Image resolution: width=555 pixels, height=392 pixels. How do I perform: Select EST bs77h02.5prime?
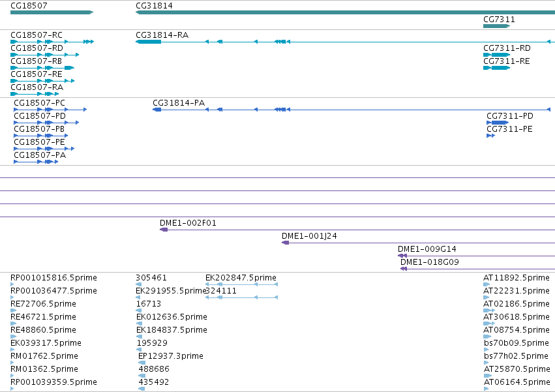(x=516, y=356)
